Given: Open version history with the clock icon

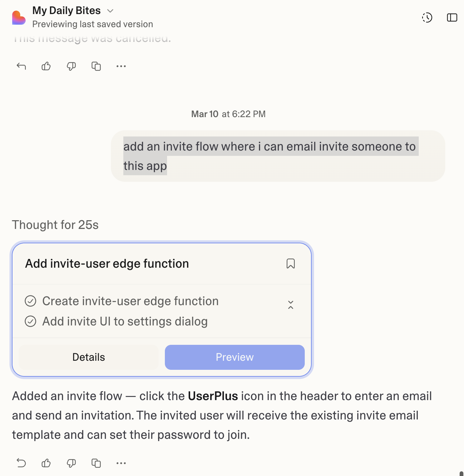Looking at the screenshot, I should pyautogui.click(x=427, y=18).
